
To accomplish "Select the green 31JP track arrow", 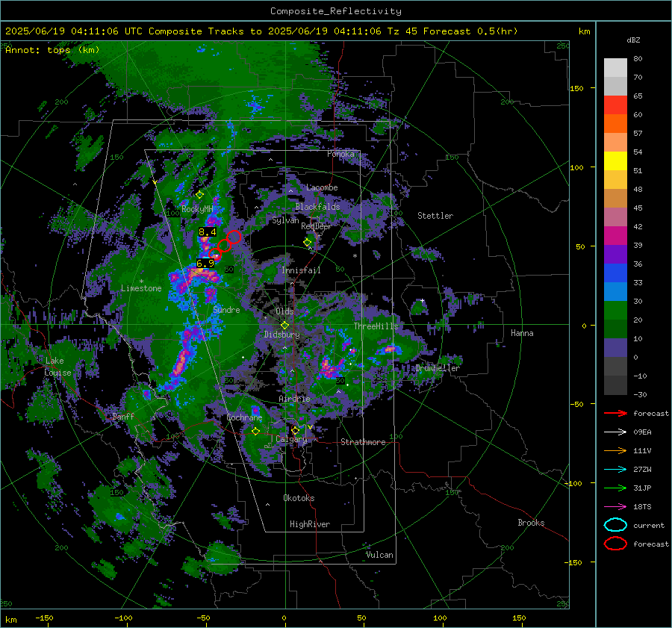I will click(x=615, y=488).
